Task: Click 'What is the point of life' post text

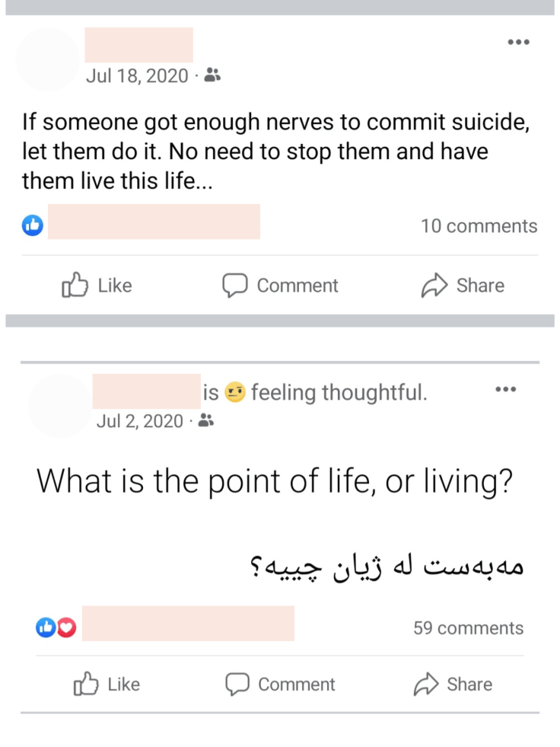Action: [x=274, y=481]
